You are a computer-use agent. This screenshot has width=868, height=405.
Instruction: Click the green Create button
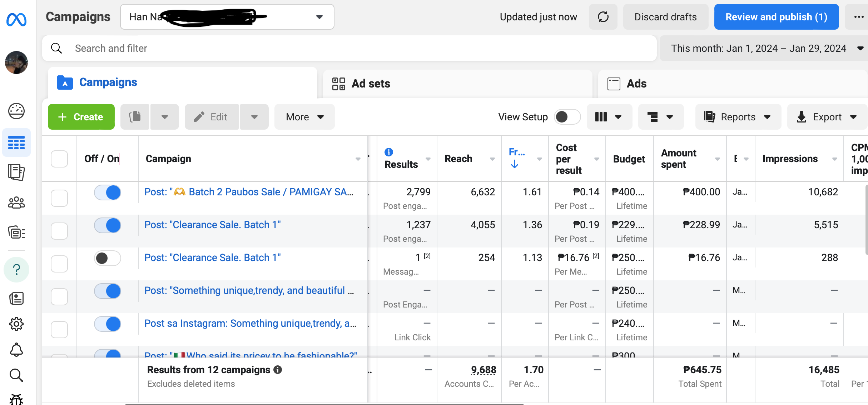point(81,117)
